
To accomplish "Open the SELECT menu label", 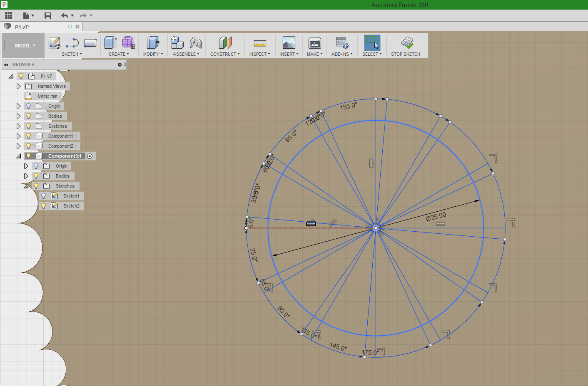I will pos(372,54).
